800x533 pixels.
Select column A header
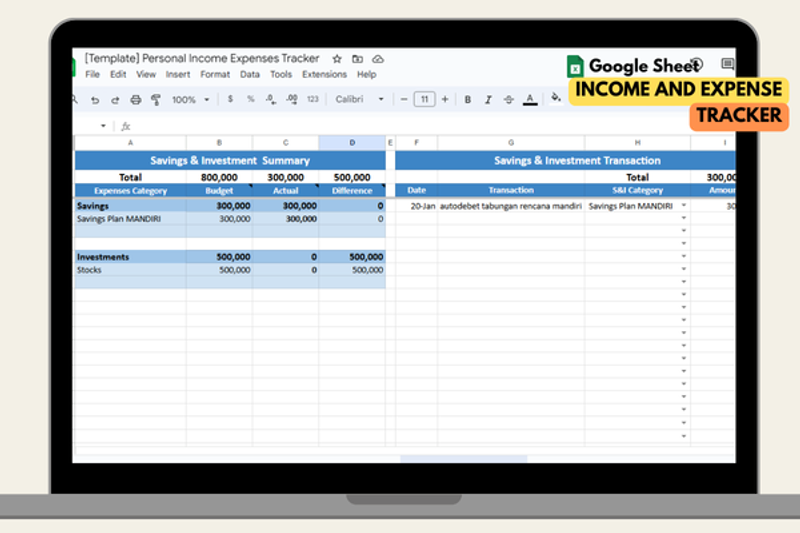[x=131, y=143]
